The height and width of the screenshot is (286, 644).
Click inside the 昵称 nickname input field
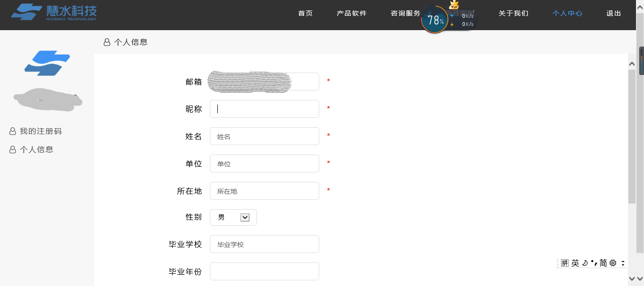point(264,109)
